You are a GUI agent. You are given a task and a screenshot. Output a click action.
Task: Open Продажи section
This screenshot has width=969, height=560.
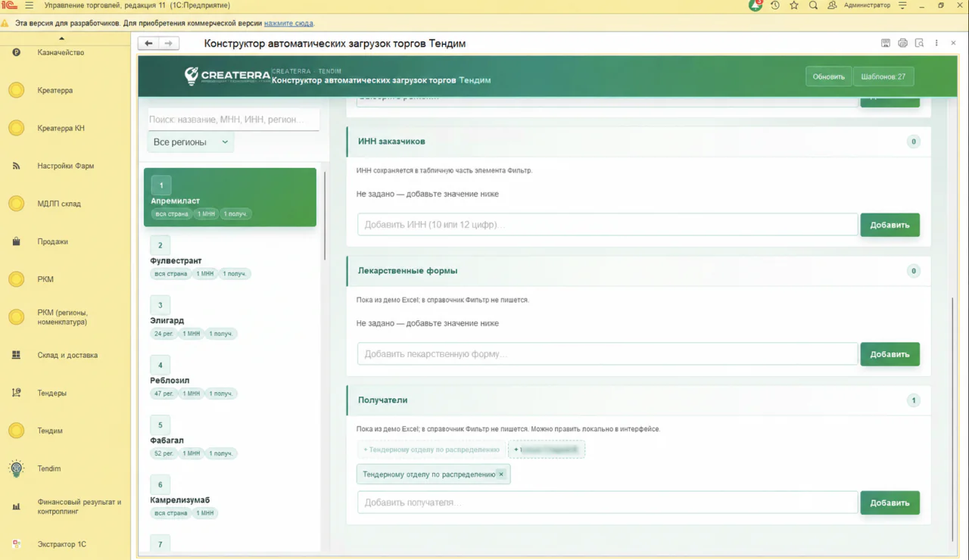53,241
